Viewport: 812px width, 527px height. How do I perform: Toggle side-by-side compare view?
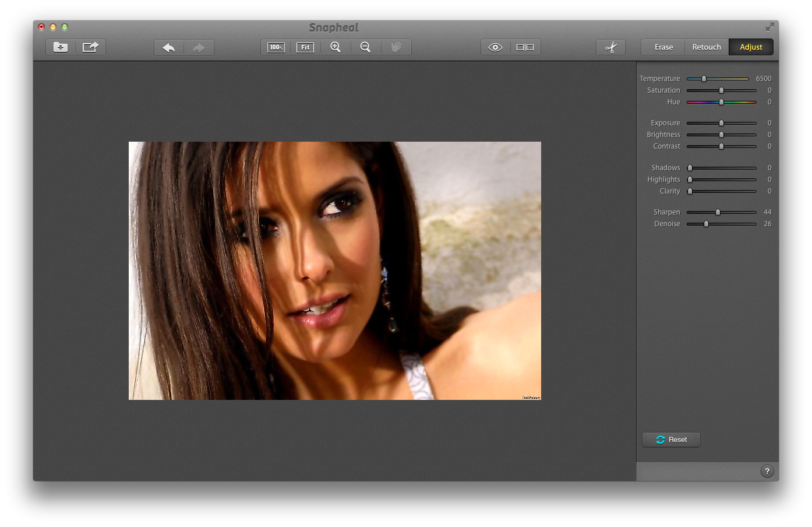click(x=525, y=47)
